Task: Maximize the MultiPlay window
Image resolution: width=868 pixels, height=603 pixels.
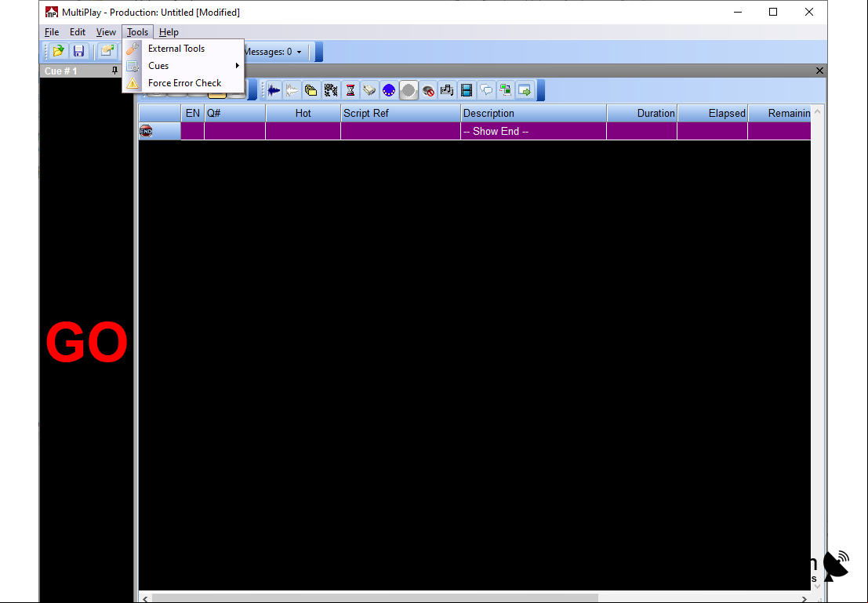Action: tap(773, 13)
